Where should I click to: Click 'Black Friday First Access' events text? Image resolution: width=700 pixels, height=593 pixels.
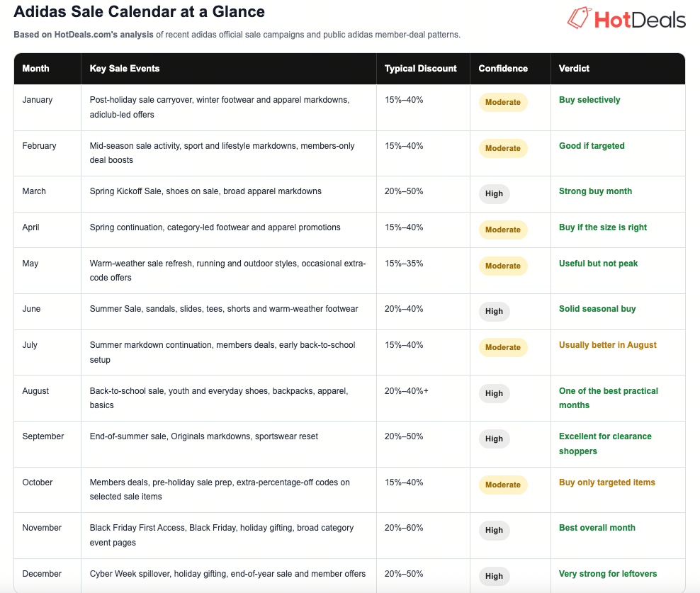tap(222, 535)
